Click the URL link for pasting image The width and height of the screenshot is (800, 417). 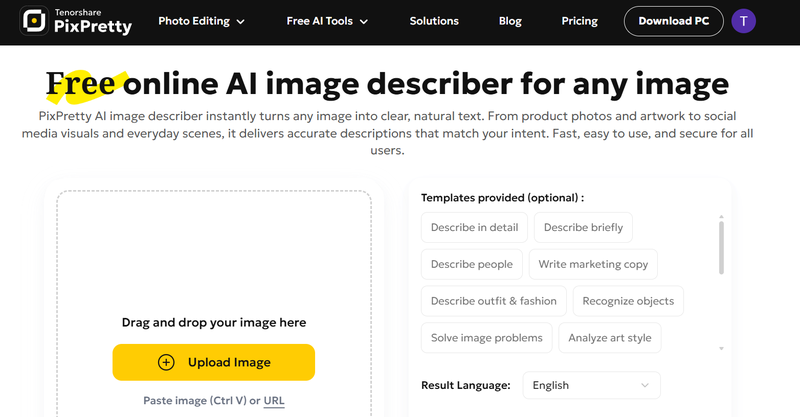tap(274, 401)
